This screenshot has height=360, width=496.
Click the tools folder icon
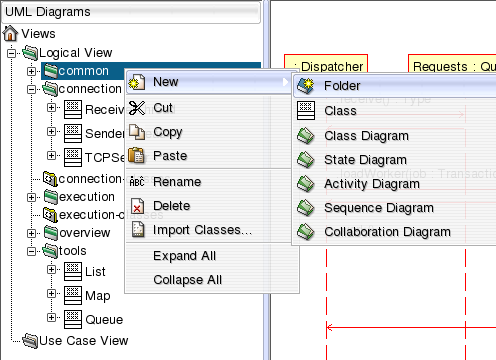50,251
